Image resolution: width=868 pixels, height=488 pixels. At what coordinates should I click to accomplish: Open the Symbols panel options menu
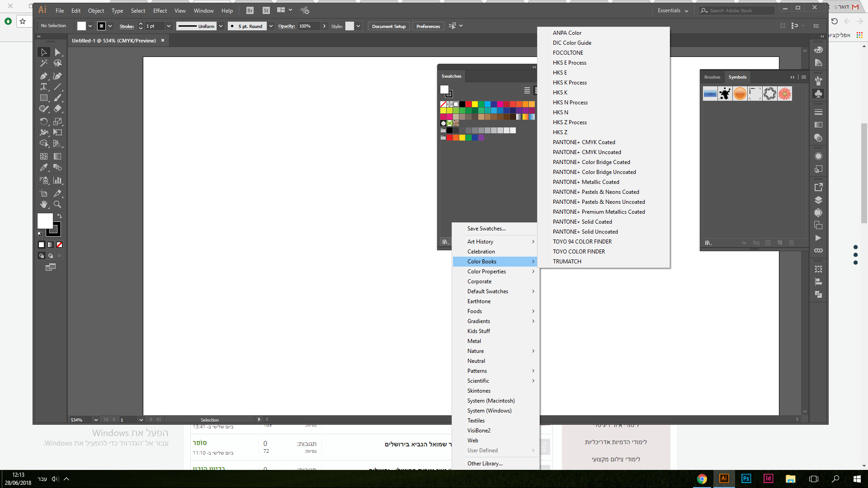tap(804, 77)
